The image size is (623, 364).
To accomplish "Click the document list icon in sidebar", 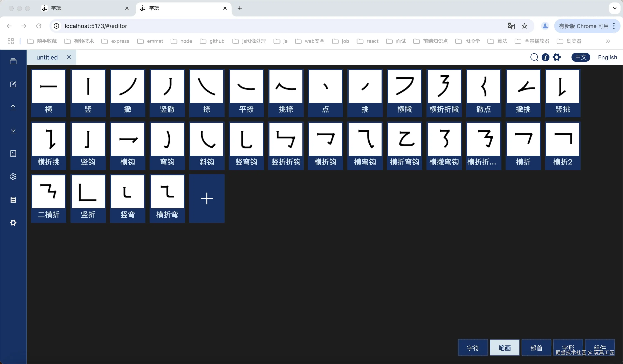I will point(13,154).
